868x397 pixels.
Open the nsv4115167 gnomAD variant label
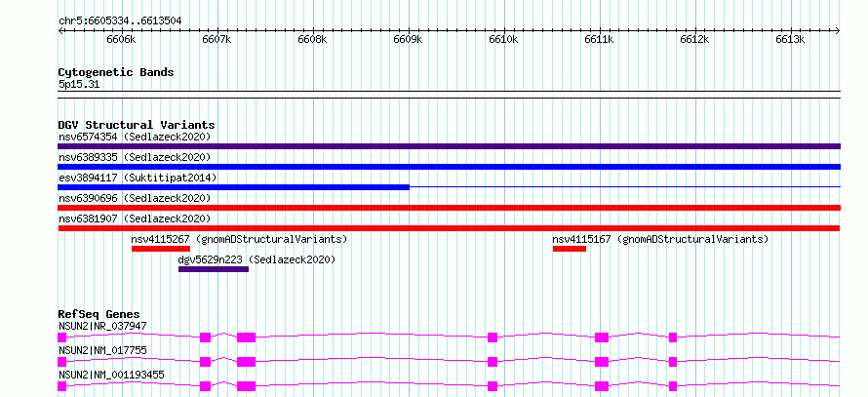[660, 239]
